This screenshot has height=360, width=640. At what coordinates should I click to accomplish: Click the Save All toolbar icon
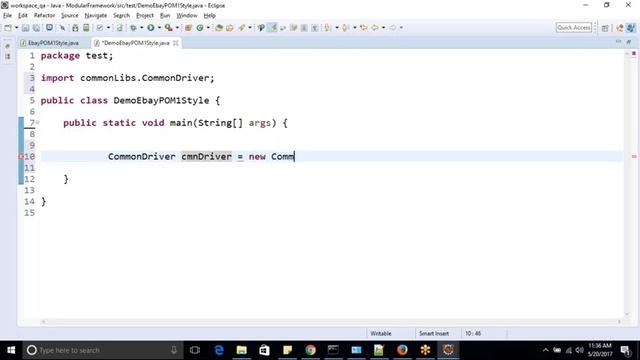[x=36, y=28]
